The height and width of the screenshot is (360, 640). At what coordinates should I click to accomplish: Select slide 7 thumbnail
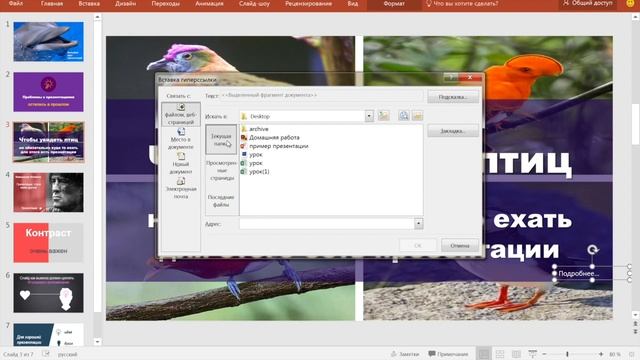48,335
